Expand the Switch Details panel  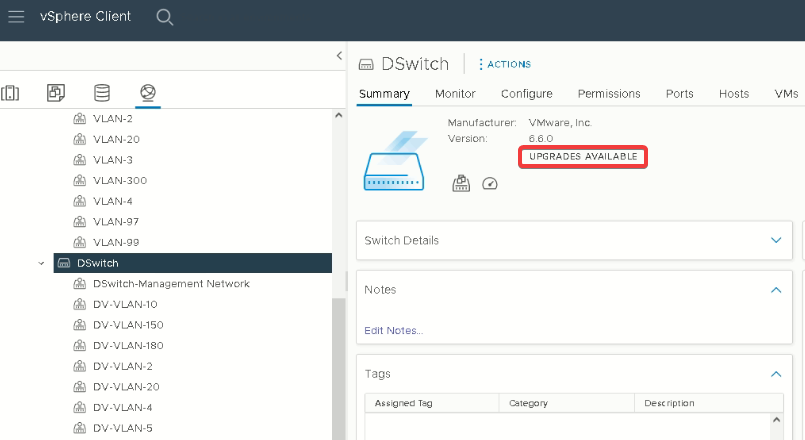point(776,240)
